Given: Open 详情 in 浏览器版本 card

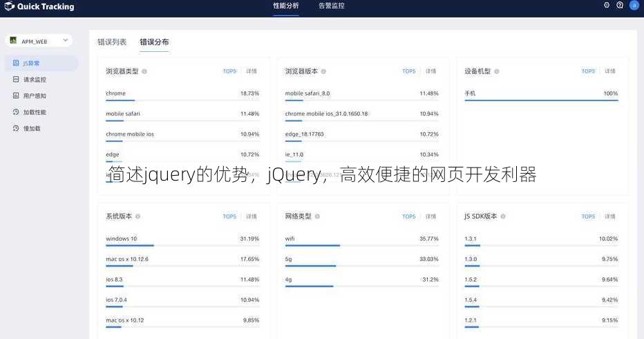Looking at the screenshot, I should [x=431, y=71].
